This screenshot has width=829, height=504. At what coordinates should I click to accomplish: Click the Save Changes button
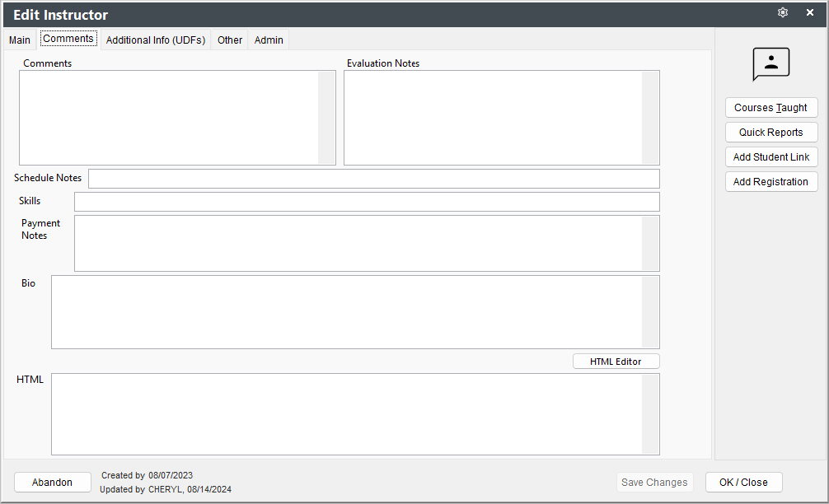654,483
